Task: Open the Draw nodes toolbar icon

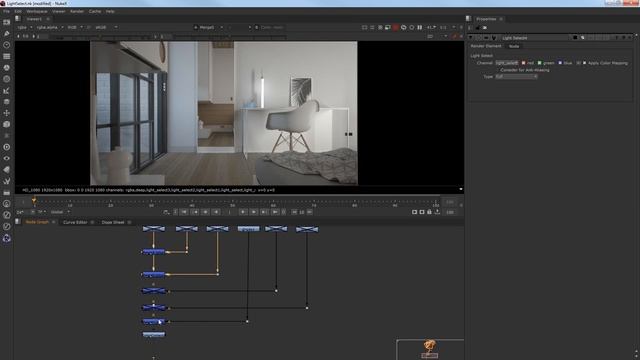Action: coord(7,33)
